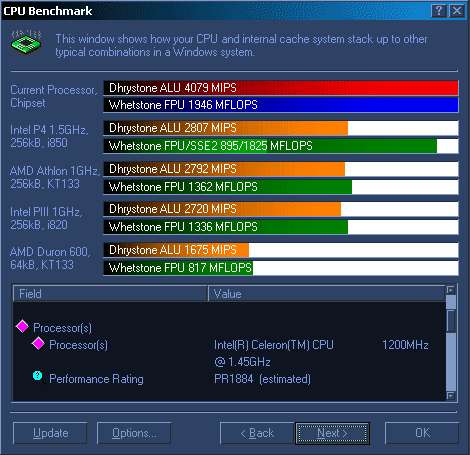Select the current Dhrystone ALU 4079 MIPS bar
The height and width of the screenshot is (455, 470).
click(281, 88)
